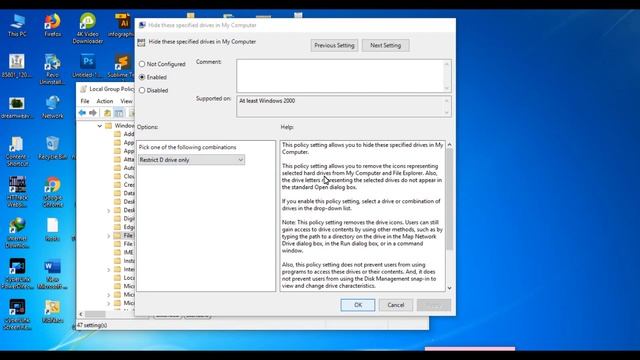This screenshot has width=640, height=360.
Task: Select the Insta folder in the tree
Action: (x=124, y=261)
